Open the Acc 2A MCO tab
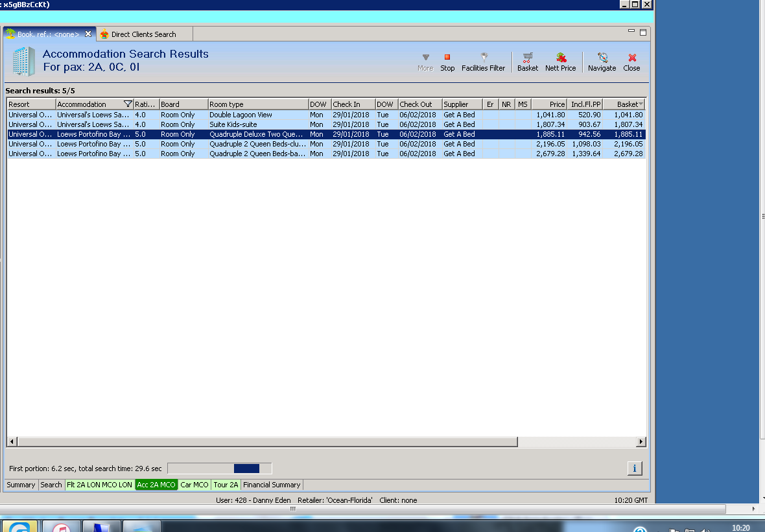Viewport: 765px width, 532px height. click(156, 485)
